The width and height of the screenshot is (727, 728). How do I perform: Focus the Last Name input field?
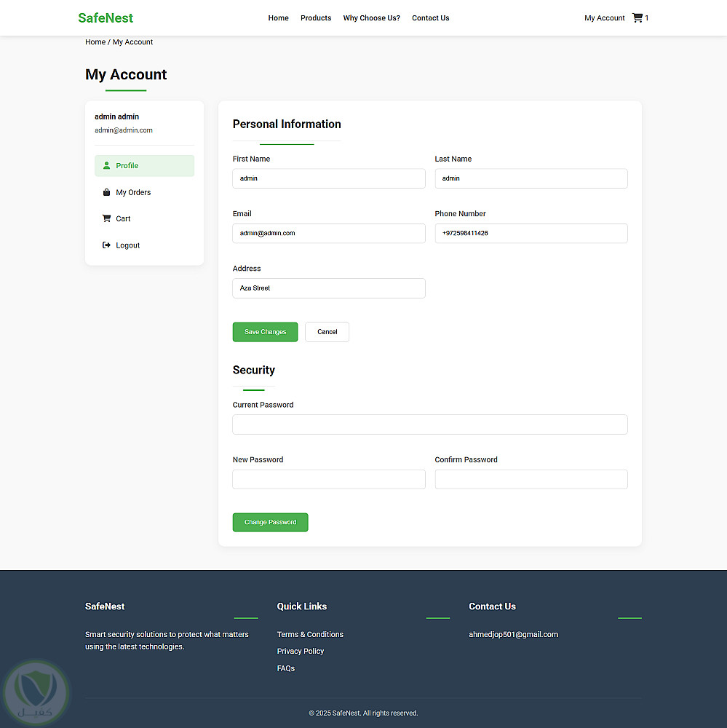click(531, 178)
